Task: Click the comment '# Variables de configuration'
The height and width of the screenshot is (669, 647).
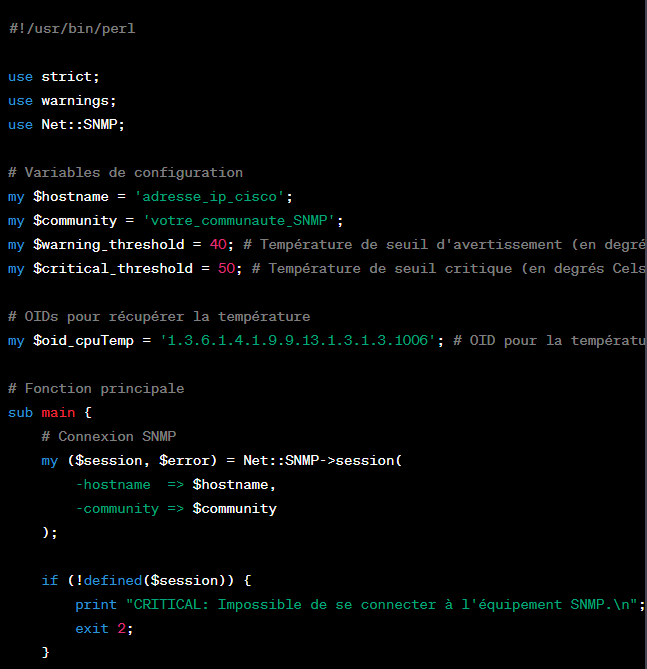Action: (x=125, y=173)
